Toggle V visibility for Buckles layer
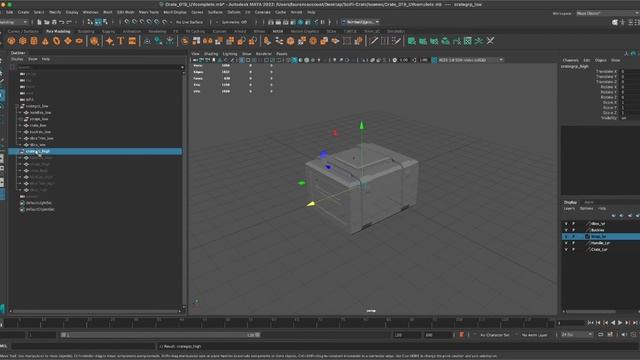This screenshot has width=640, height=360. [x=566, y=230]
